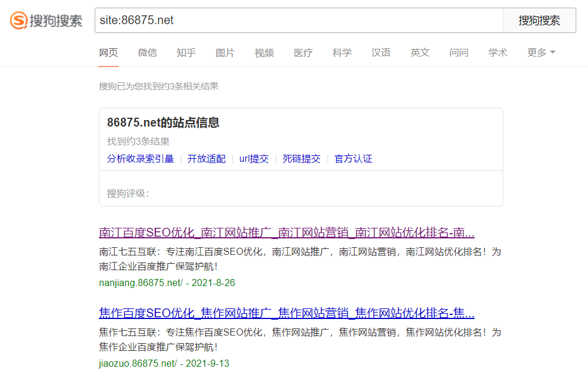The height and width of the screenshot is (382, 588).
Task: Click the 死链提交 link
Action: coord(301,159)
